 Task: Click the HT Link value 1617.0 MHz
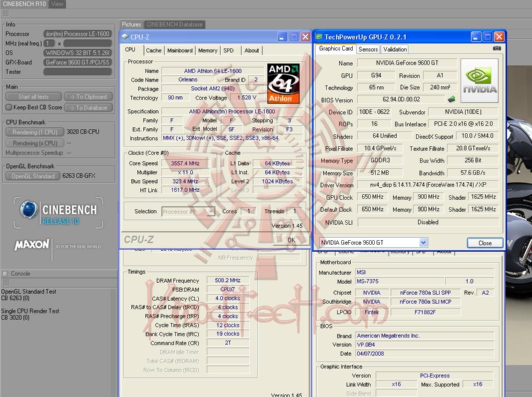[x=185, y=190]
